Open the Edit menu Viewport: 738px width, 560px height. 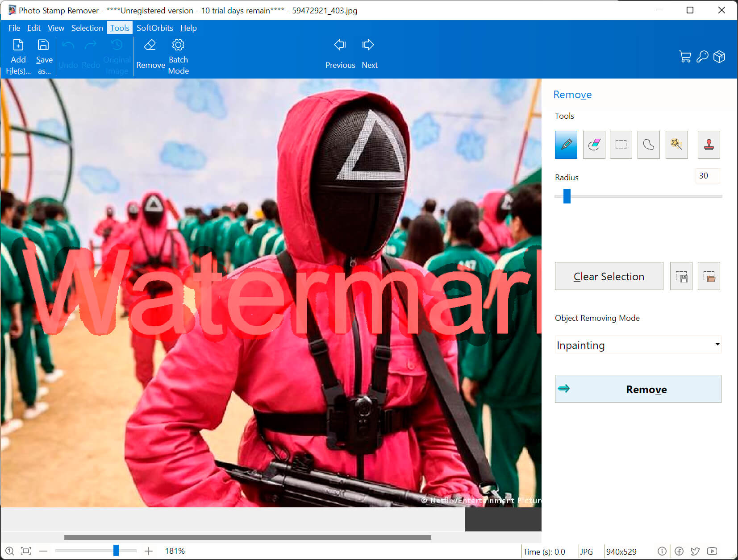tap(34, 28)
